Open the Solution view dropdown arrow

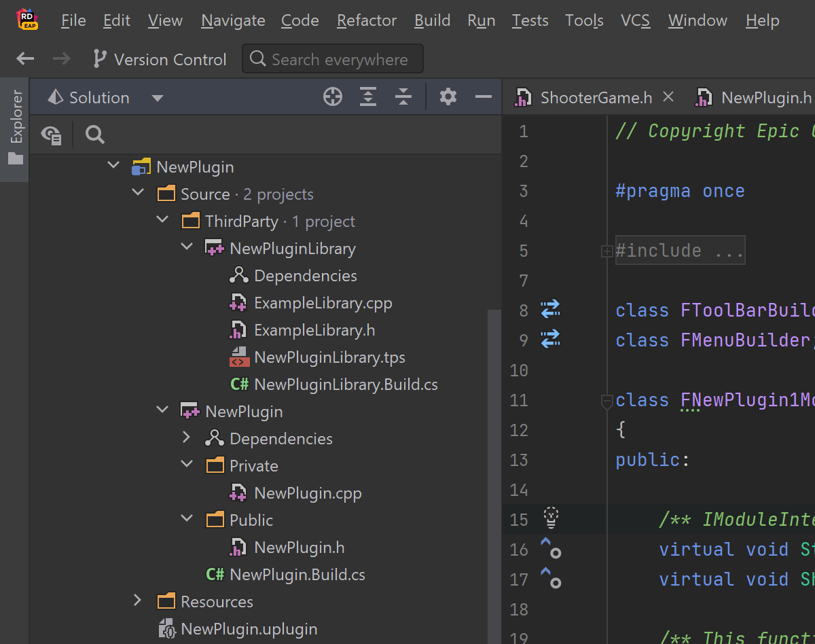158,98
